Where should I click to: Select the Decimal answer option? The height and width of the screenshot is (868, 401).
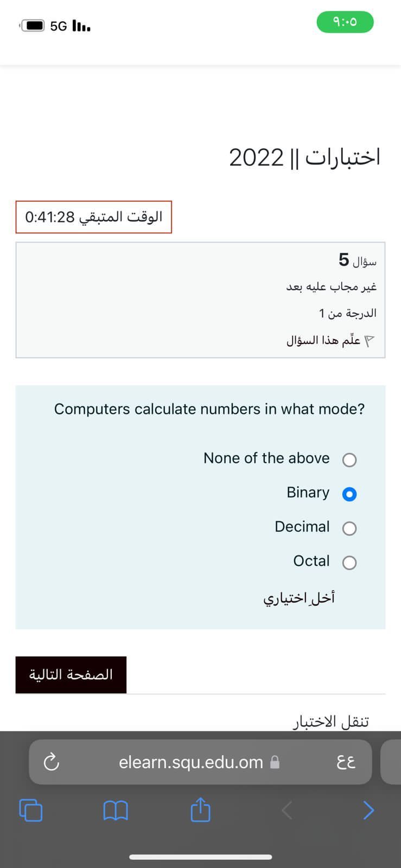(349, 528)
